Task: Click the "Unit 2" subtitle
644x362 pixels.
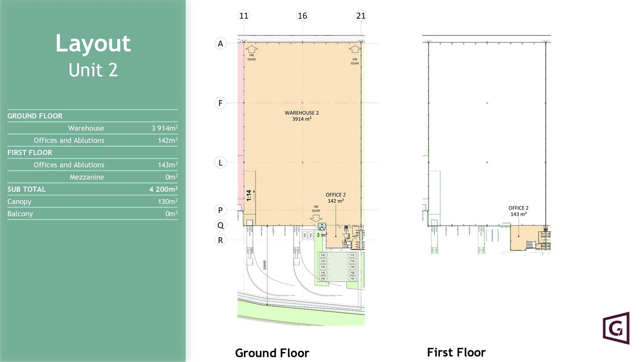Action: pyautogui.click(x=93, y=70)
